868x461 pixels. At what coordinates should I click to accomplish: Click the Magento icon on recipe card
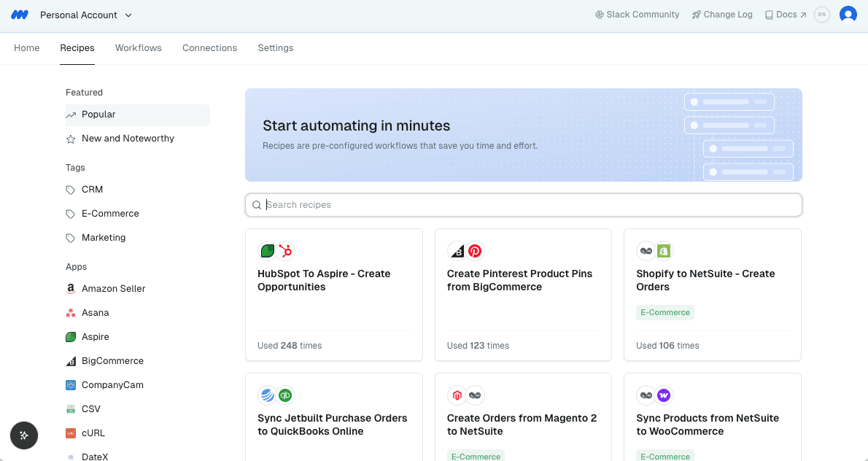click(457, 395)
